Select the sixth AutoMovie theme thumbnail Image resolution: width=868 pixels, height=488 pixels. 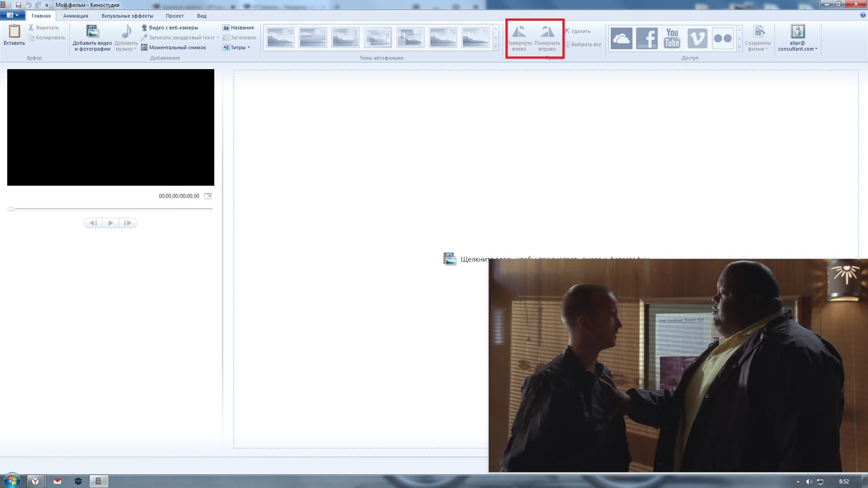coord(443,38)
